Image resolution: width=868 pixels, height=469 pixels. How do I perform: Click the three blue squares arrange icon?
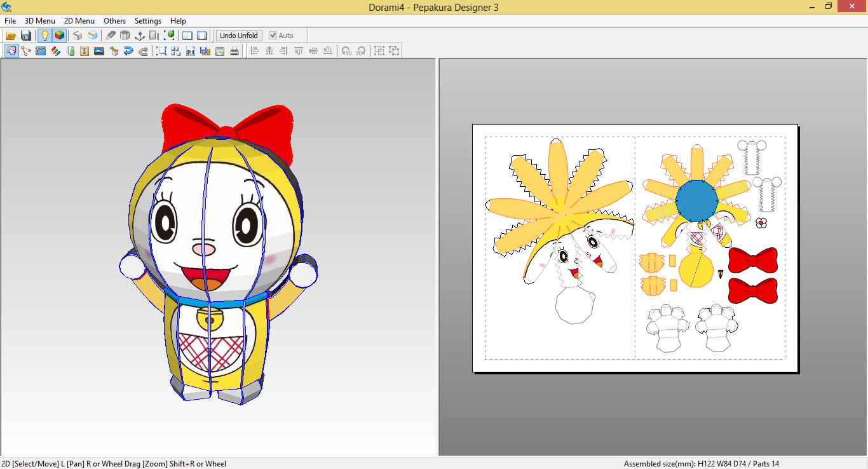point(176,51)
